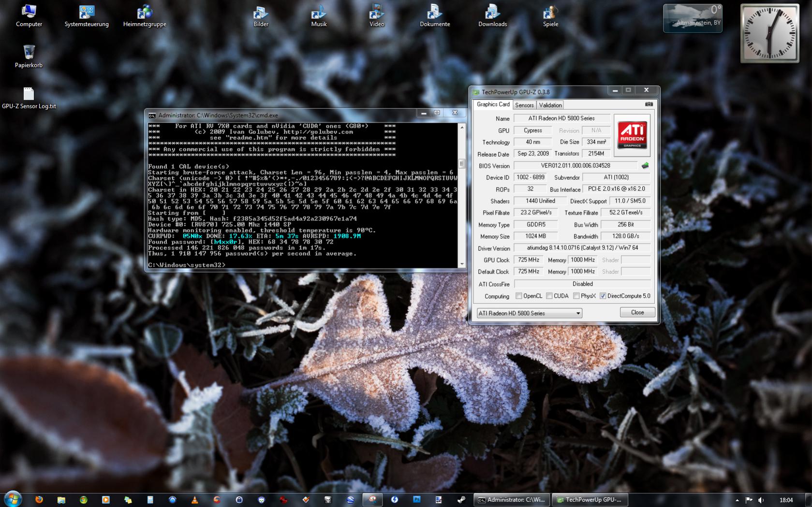
Task: Click the Device ID value 1002 - 6899
Action: click(531, 177)
